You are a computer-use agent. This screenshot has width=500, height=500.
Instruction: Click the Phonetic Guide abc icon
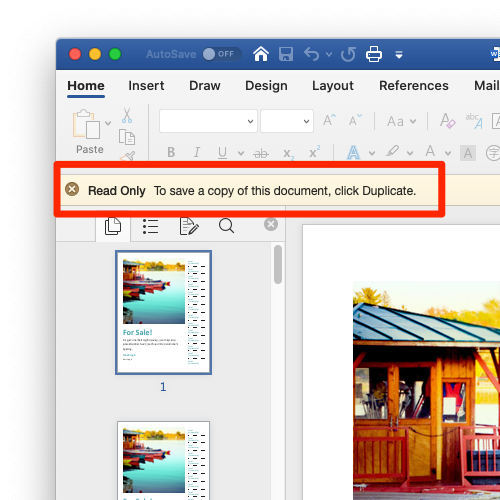474,121
